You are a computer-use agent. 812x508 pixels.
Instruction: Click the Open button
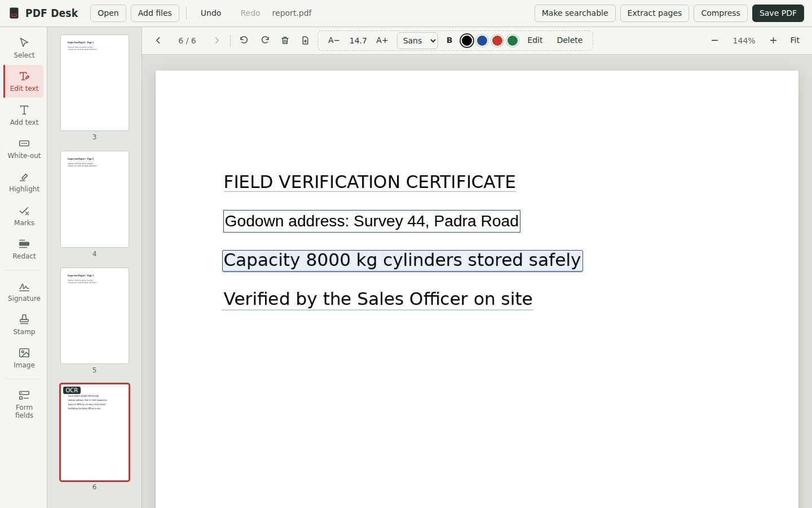coord(108,13)
